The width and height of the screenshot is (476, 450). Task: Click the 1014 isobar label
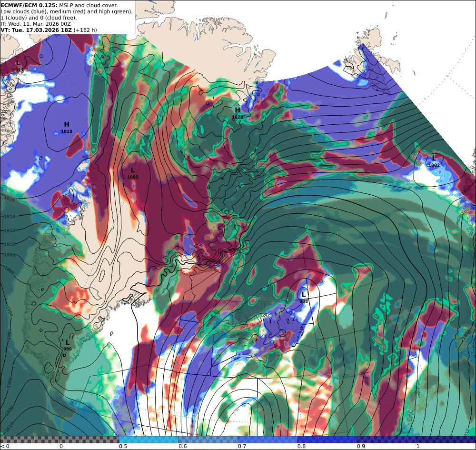click(x=10, y=217)
